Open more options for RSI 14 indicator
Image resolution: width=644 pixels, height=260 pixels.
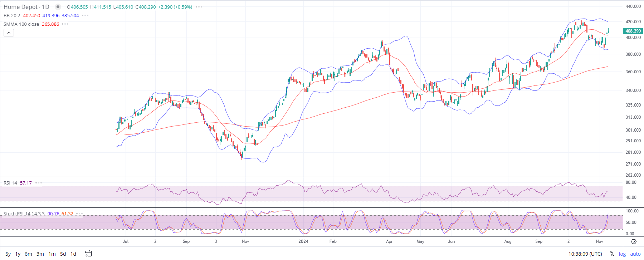[x=39, y=183]
